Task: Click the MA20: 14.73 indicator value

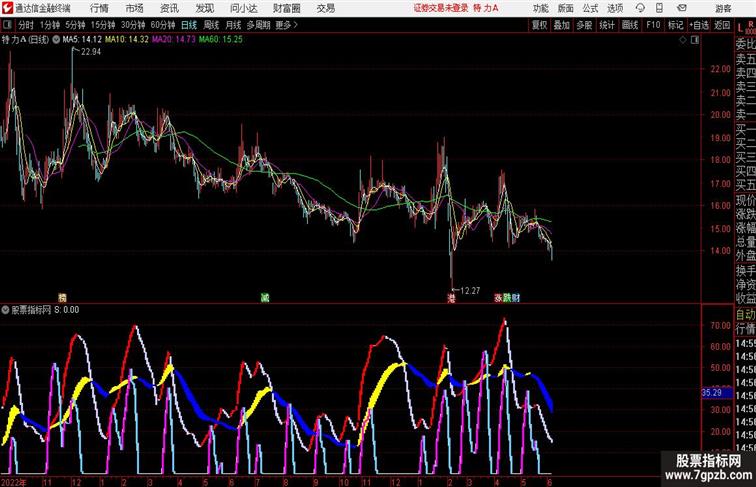Action: coord(174,40)
